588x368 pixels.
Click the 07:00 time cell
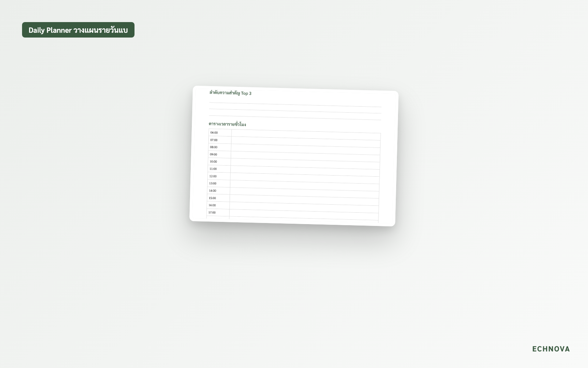click(x=220, y=140)
